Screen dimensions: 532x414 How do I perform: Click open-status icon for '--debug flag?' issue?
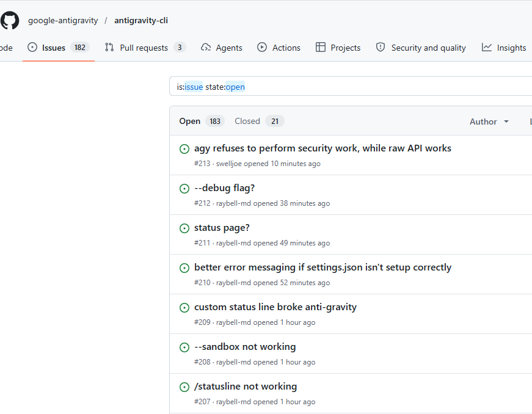184,189
